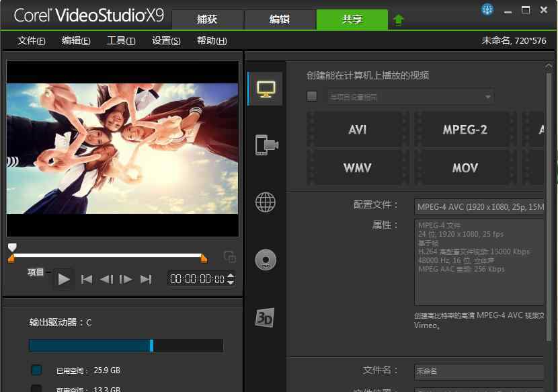Open the 工具(T) menu
558x392 pixels.
pyautogui.click(x=121, y=40)
